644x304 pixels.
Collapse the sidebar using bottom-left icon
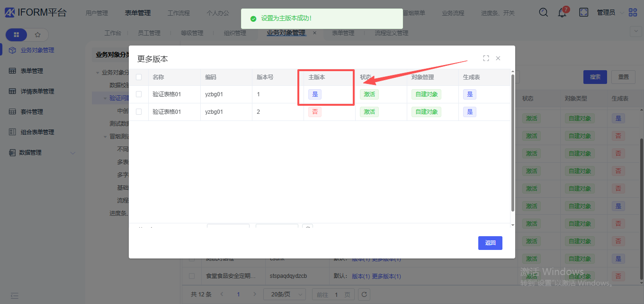(15, 295)
